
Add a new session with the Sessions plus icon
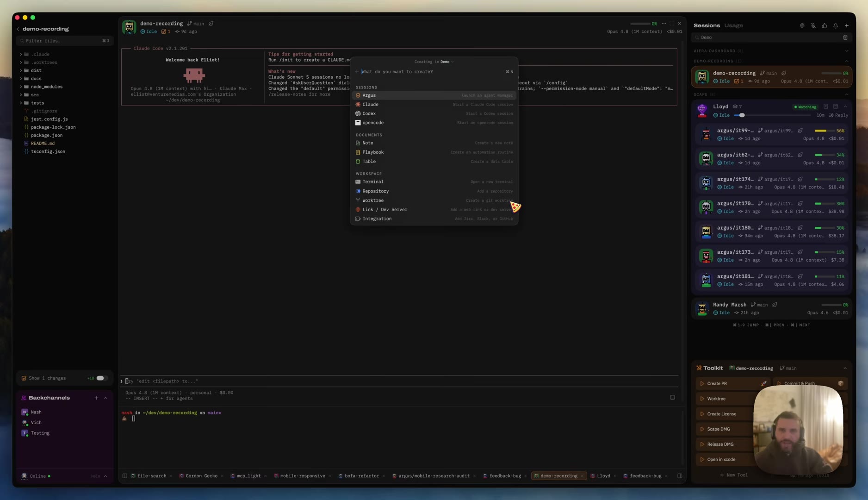pyautogui.click(x=846, y=26)
